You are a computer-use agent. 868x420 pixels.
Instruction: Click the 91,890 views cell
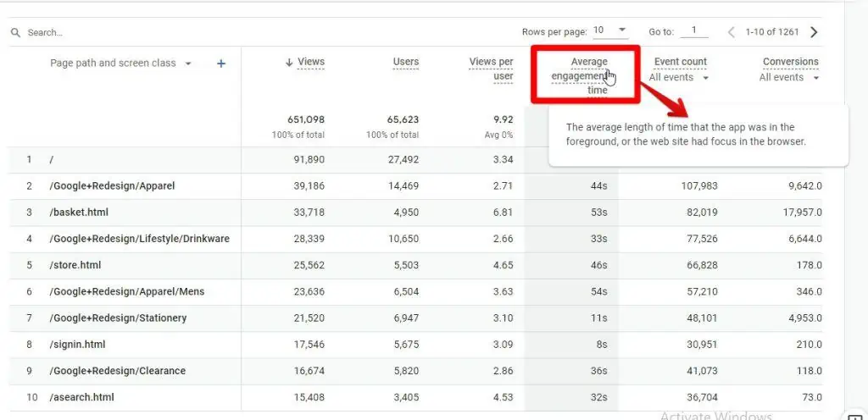(309, 160)
